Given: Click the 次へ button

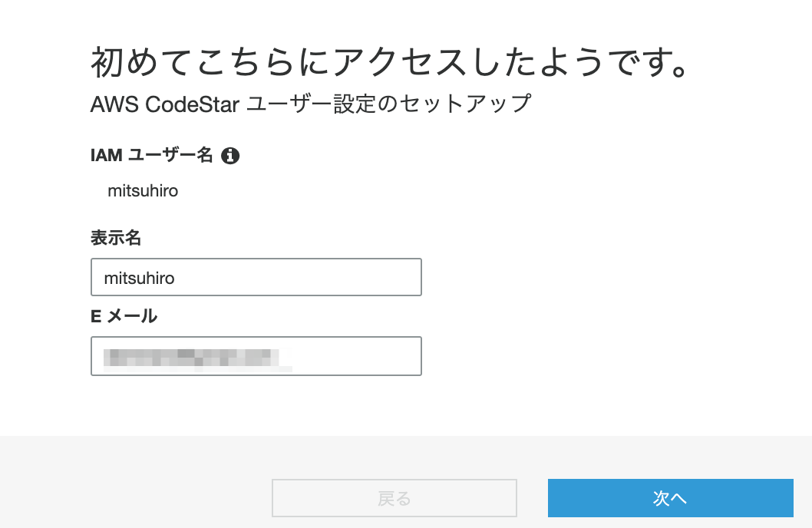Looking at the screenshot, I should (671, 498).
